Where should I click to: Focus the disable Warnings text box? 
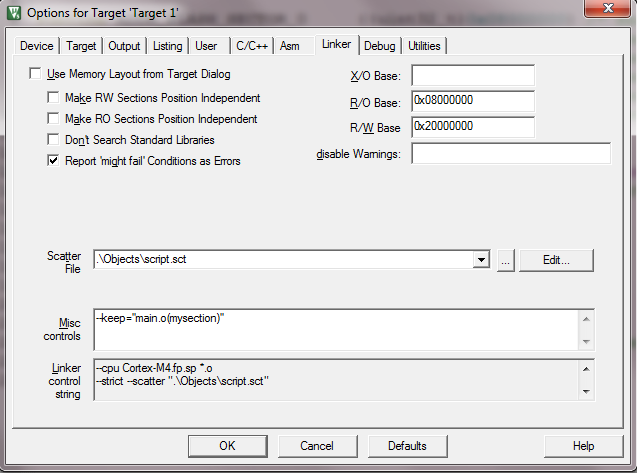(510, 154)
